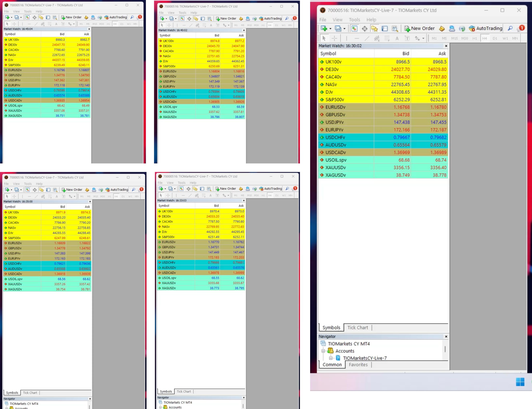Open MetaEditor yellow book icon in 16:30:02 window
The width and height of the screenshot is (532, 409).
pyautogui.click(x=442, y=28)
